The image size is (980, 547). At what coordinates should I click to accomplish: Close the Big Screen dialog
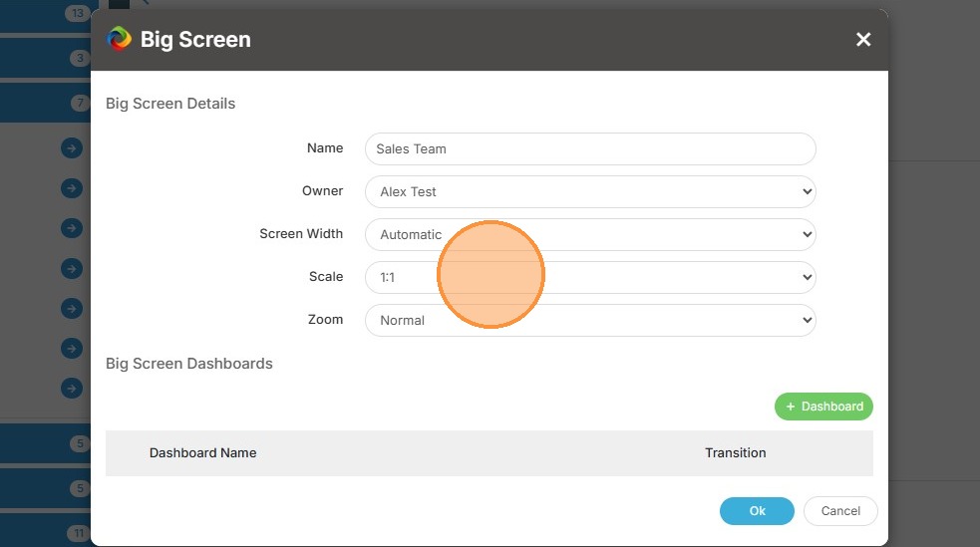pyautogui.click(x=863, y=39)
